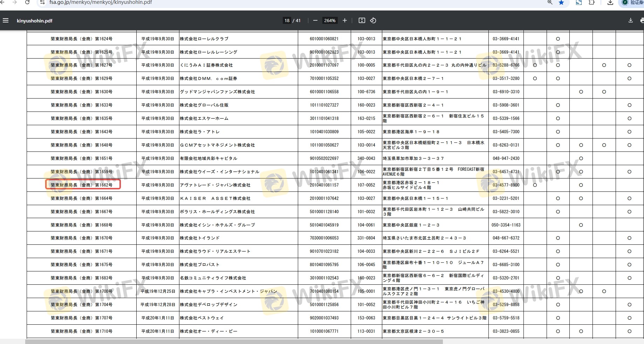
Task: Reload the page
Action: (x=27, y=2)
